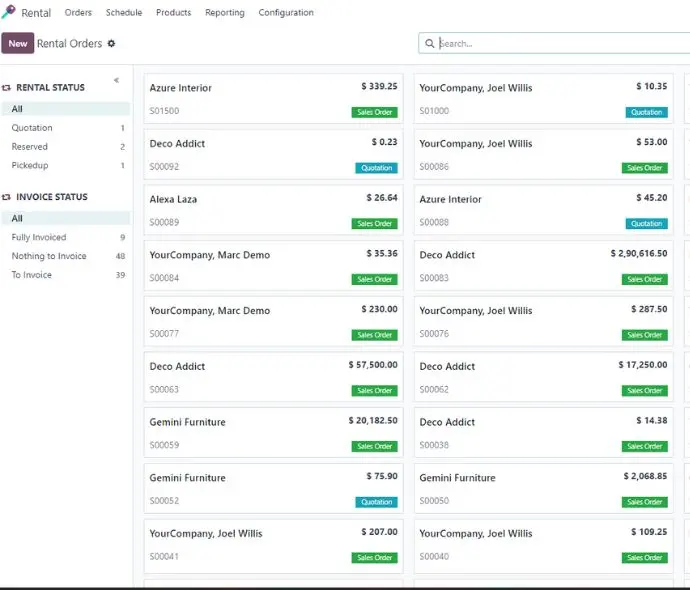Screen dimensions: 690x590
Task: Click the $ 230.00 amount
Action: point(379,309)
